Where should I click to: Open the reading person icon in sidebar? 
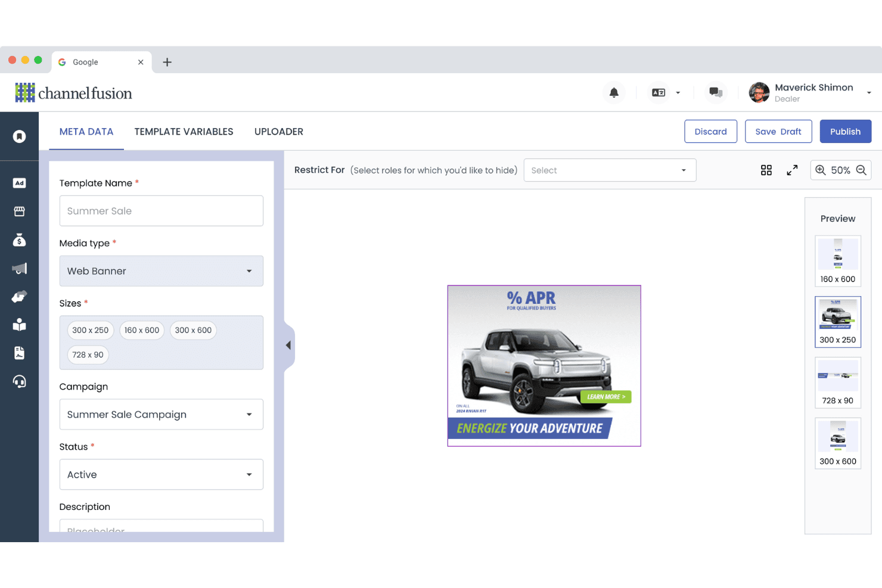pos(20,325)
